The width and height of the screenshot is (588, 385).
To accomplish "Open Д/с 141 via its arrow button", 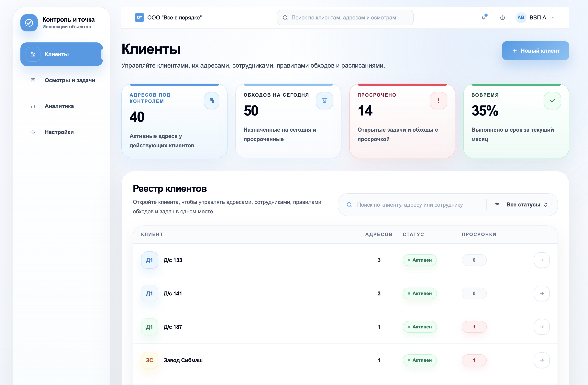I will click(x=542, y=293).
